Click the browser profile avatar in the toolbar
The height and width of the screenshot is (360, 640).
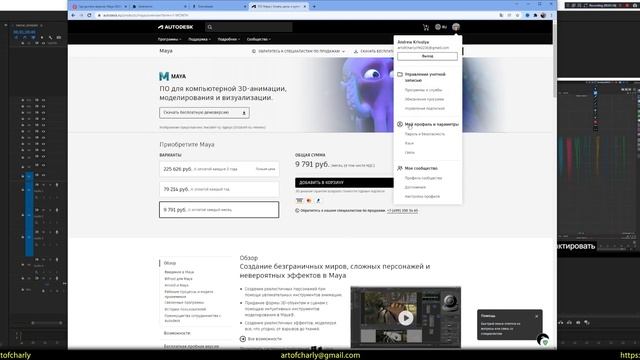[543, 15]
